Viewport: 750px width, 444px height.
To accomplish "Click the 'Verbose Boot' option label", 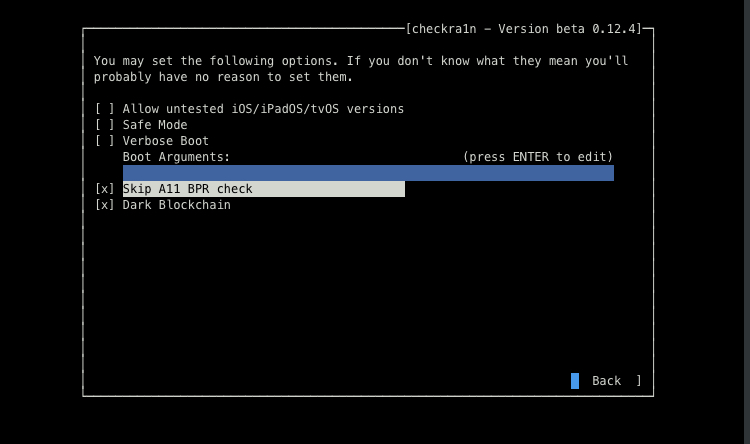I will tap(165, 141).
